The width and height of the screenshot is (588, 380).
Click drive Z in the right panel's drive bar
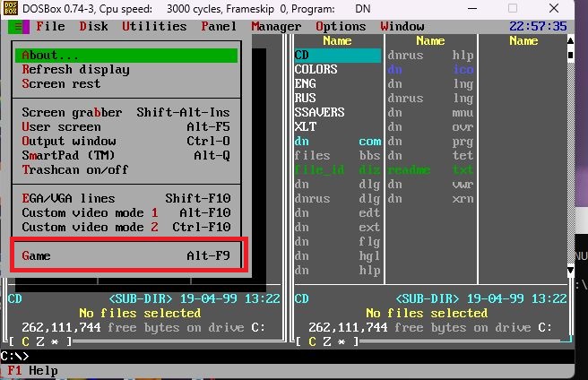pyautogui.click(x=327, y=341)
